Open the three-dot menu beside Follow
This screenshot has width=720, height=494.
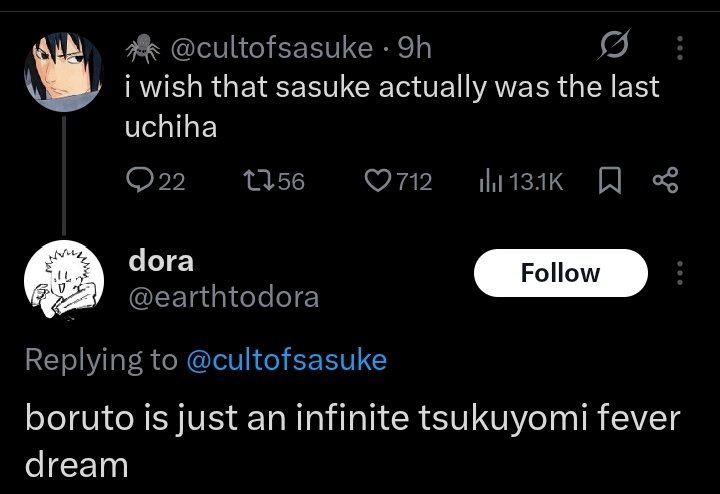[x=679, y=273]
